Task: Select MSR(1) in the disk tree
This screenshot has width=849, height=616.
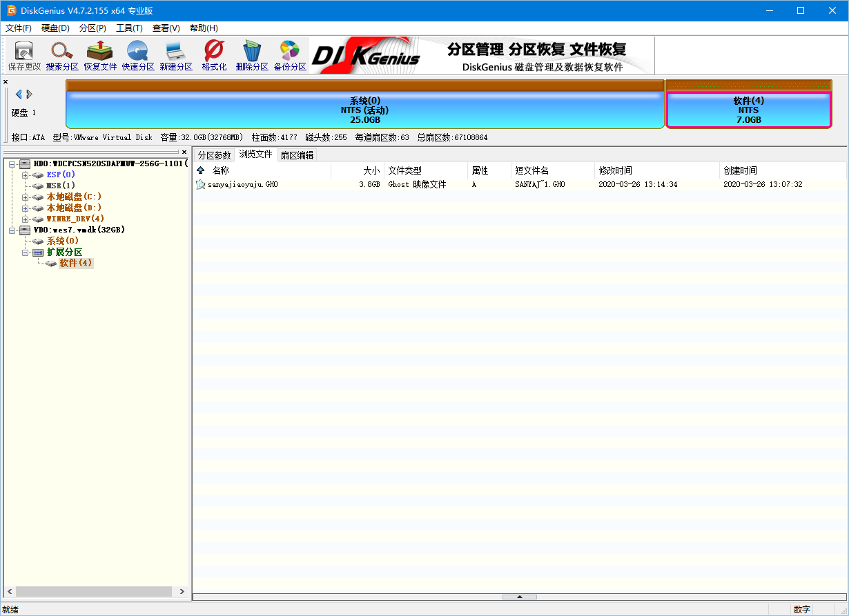Action: pos(61,186)
